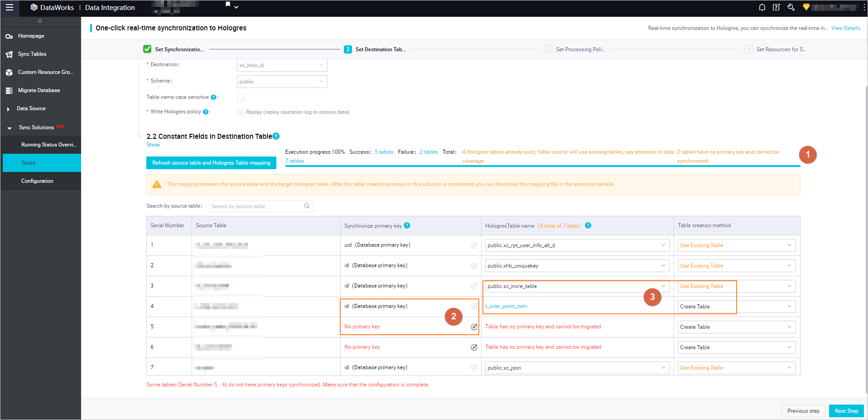The image size is (868, 420).
Task: Click the completed step checkmark icon
Action: coord(147,49)
